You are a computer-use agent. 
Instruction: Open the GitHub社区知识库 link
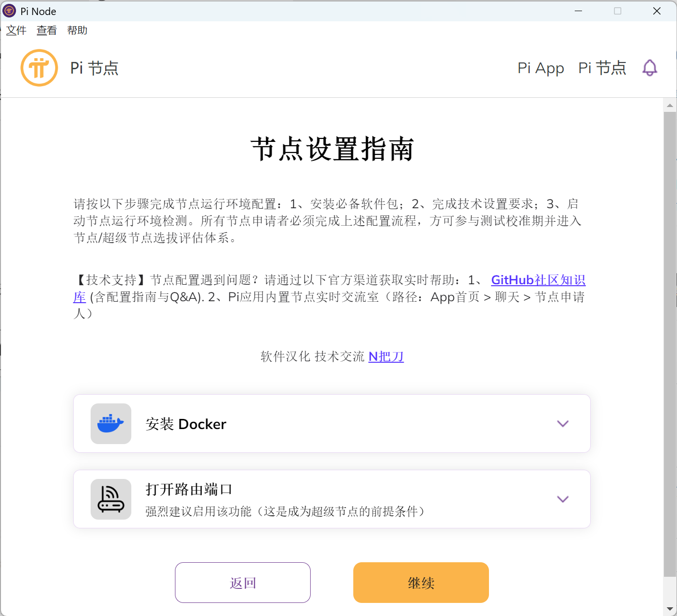pos(538,280)
